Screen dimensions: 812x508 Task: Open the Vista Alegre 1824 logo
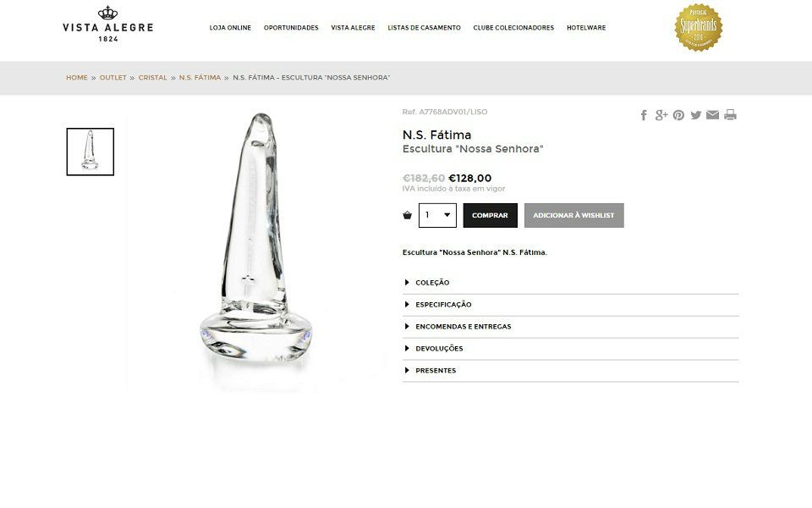(107, 25)
